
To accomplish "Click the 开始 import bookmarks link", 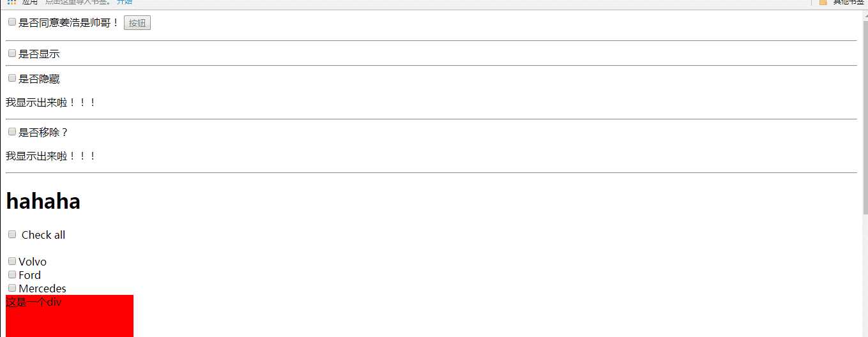I will click(125, 2).
